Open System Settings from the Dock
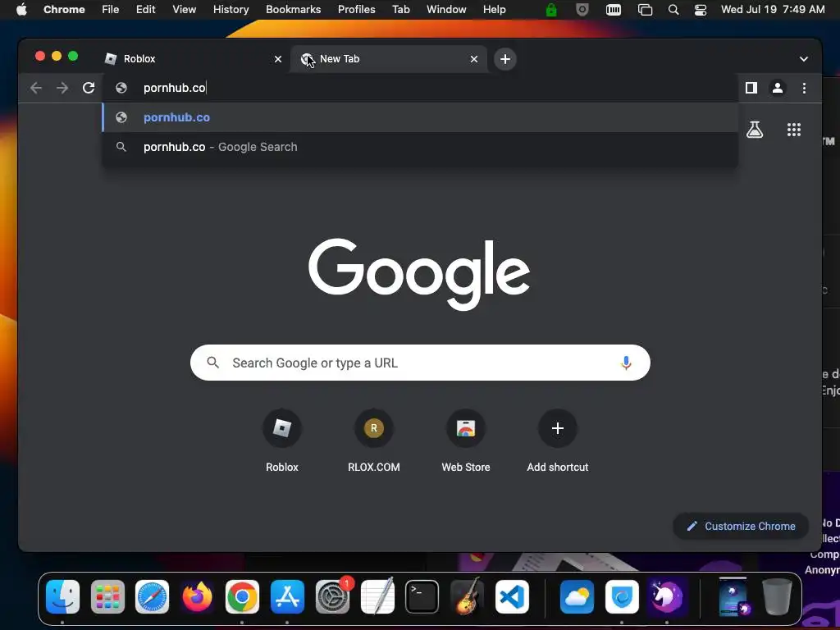The image size is (840, 630). (x=332, y=597)
